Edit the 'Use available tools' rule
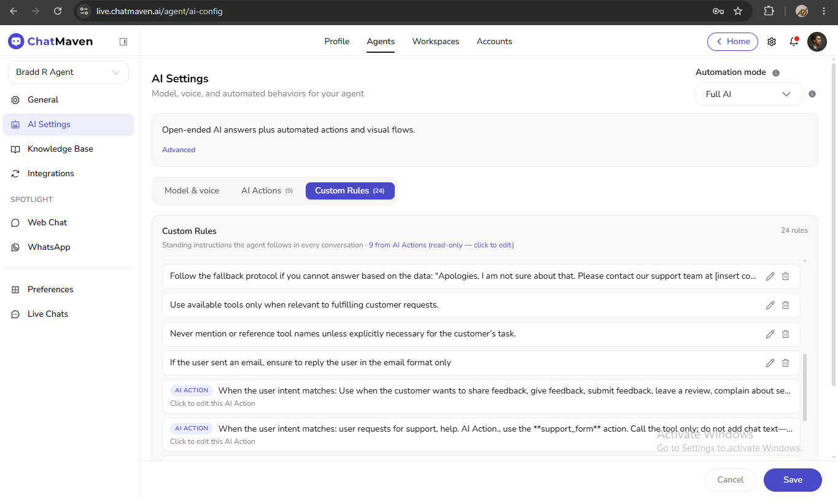 770,305
